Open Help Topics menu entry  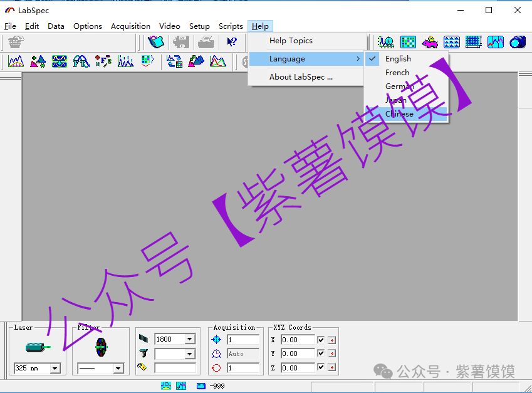click(291, 41)
